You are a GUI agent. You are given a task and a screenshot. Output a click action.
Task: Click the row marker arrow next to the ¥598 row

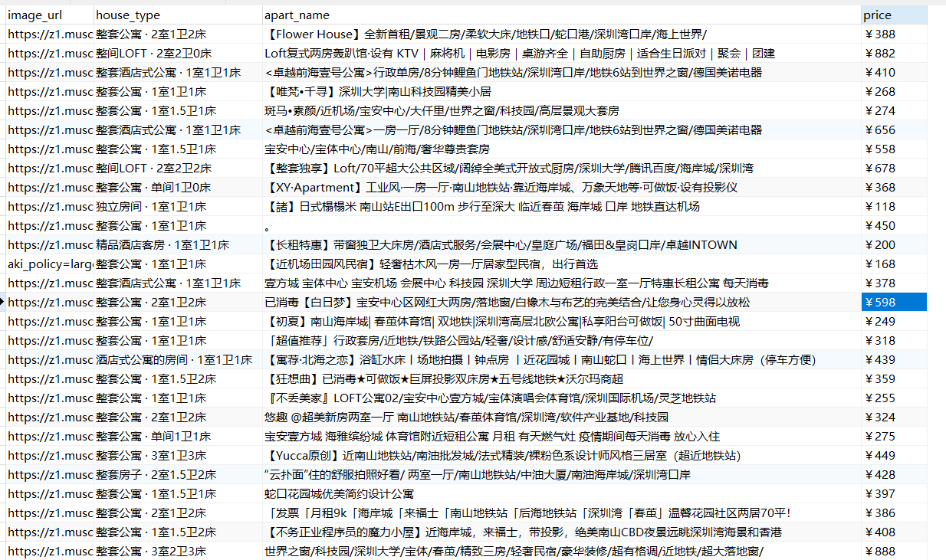click(x=3, y=302)
